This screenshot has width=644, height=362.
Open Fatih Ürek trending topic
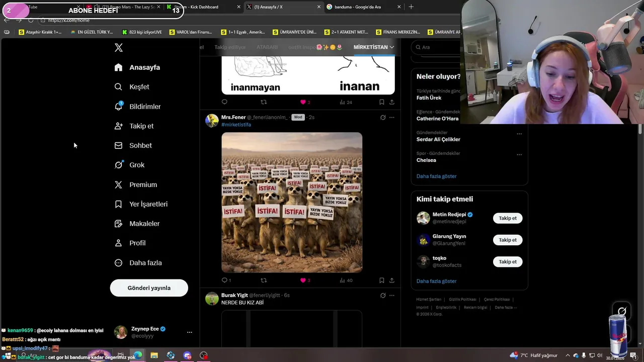tap(429, 98)
